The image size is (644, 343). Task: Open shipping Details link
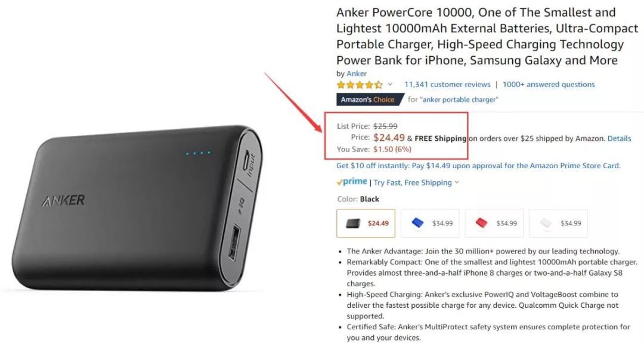620,138
